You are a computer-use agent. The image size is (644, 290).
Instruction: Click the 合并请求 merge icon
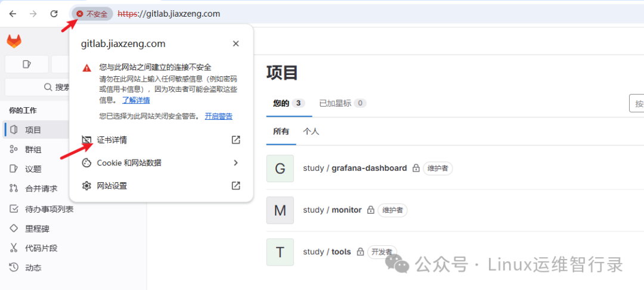point(14,189)
